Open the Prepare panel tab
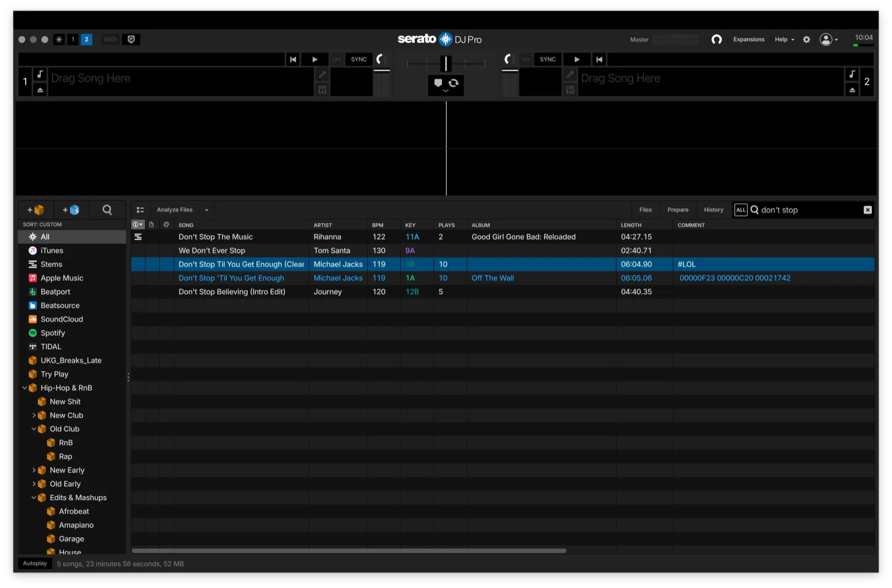This screenshot has height=588, width=892. point(678,210)
